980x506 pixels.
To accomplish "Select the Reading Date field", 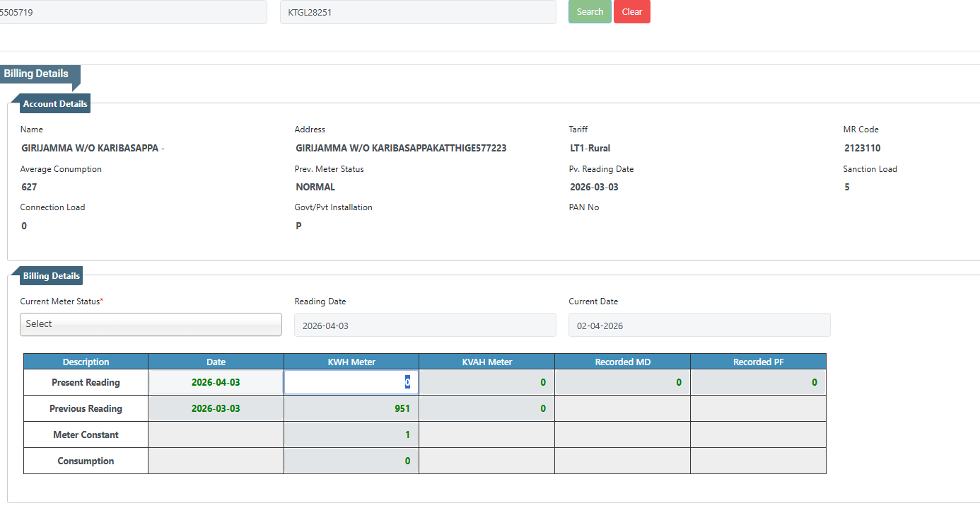I will 425,326.
